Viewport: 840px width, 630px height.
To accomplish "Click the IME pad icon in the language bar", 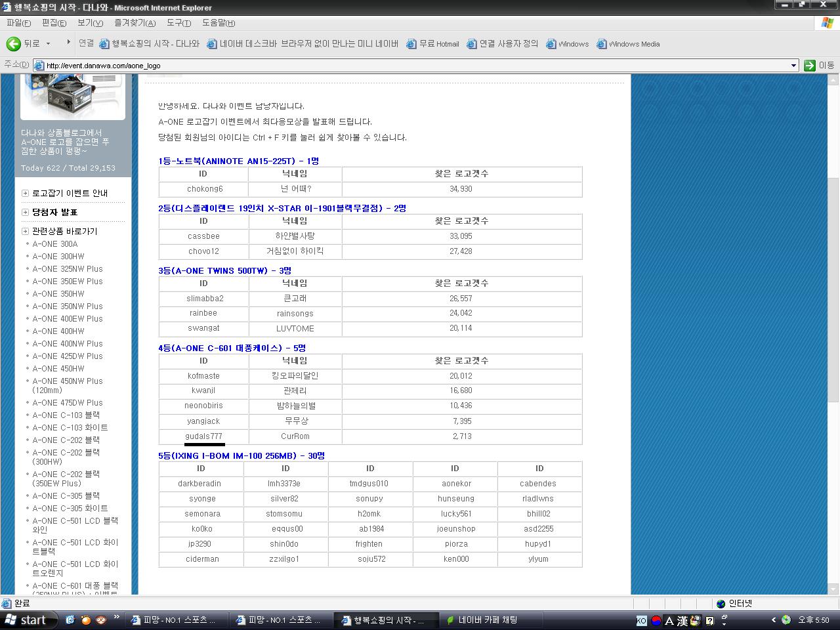I will pyautogui.click(x=696, y=620).
